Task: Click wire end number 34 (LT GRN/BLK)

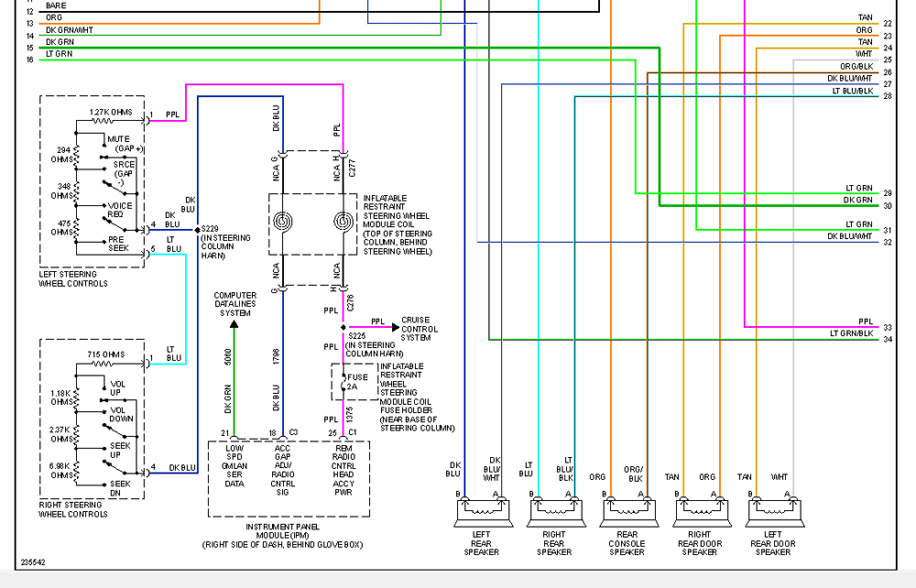Action: click(888, 339)
